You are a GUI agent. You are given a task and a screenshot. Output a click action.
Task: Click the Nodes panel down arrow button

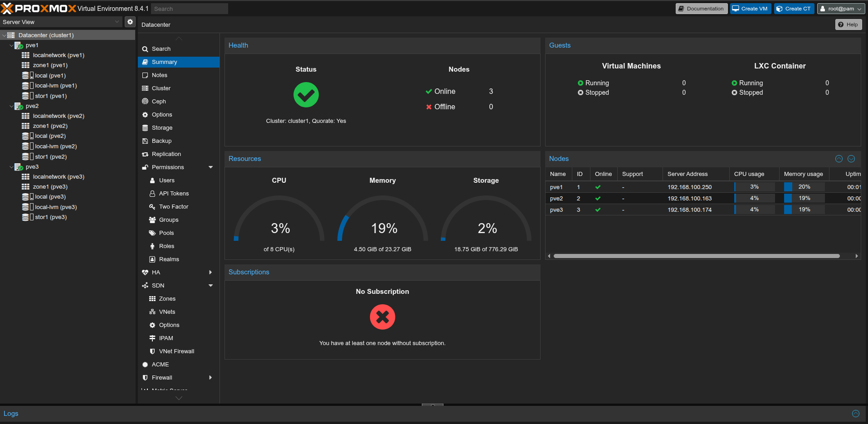pos(851,159)
